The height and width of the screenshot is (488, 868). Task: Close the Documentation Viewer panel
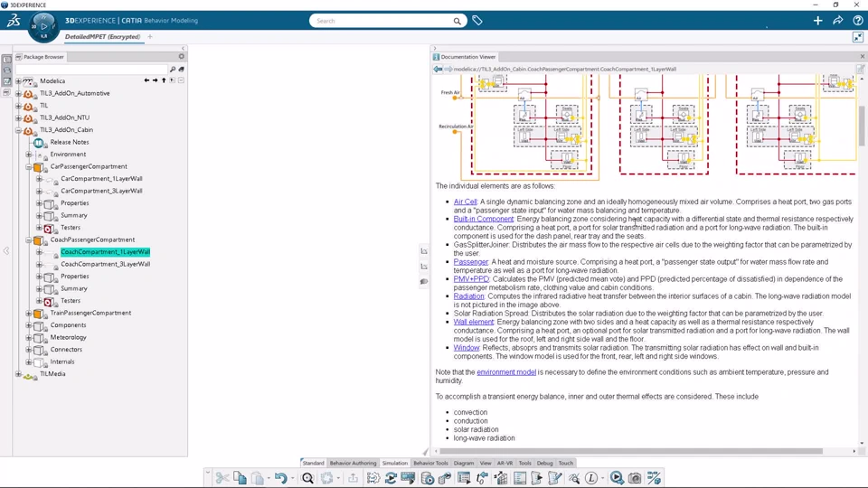click(862, 56)
